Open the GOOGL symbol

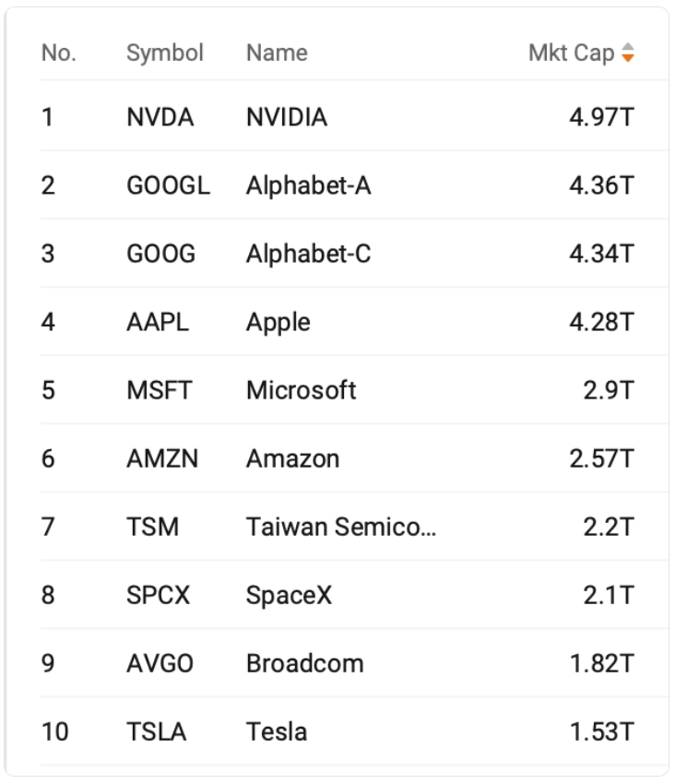pyautogui.click(x=169, y=185)
